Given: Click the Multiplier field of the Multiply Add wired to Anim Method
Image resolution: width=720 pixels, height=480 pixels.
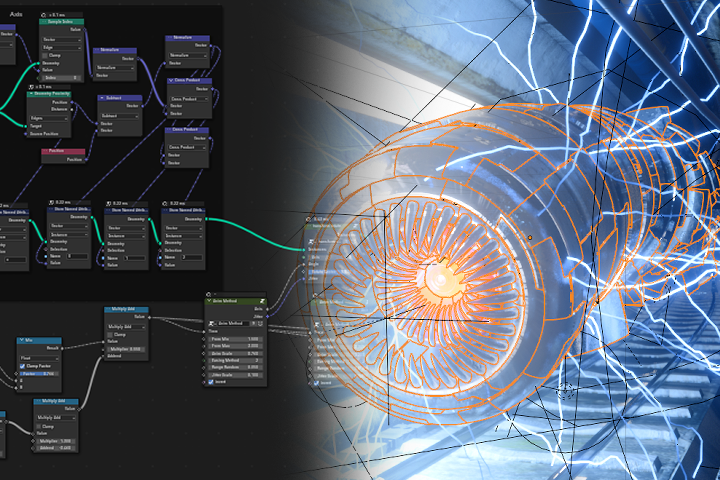Looking at the screenshot, I should [x=126, y=349].
